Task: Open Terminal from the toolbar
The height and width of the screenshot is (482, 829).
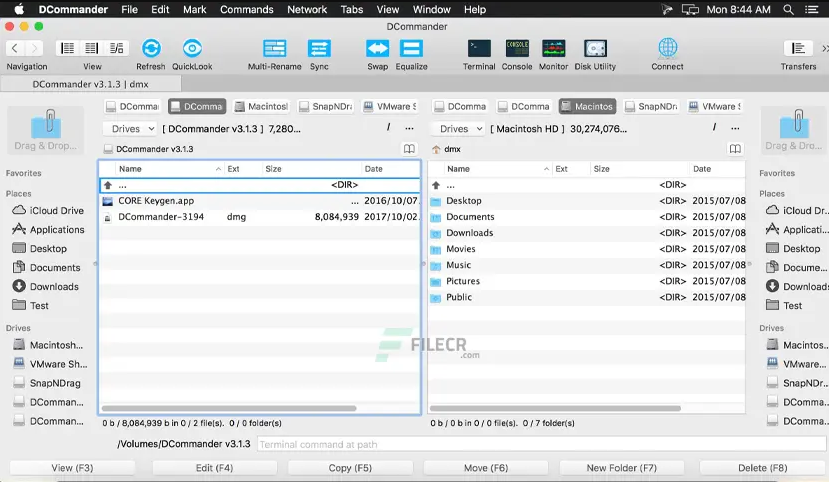Action: [479, 49]
